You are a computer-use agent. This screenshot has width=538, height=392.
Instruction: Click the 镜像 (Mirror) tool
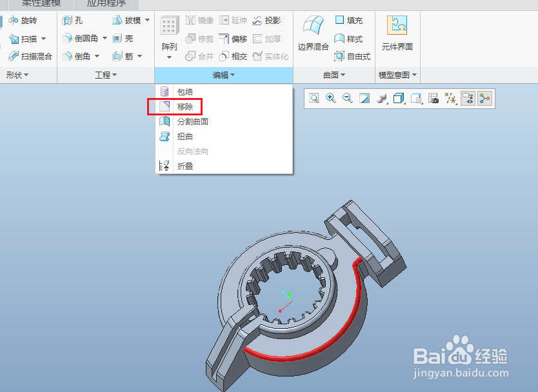click(x=199, y=21)
